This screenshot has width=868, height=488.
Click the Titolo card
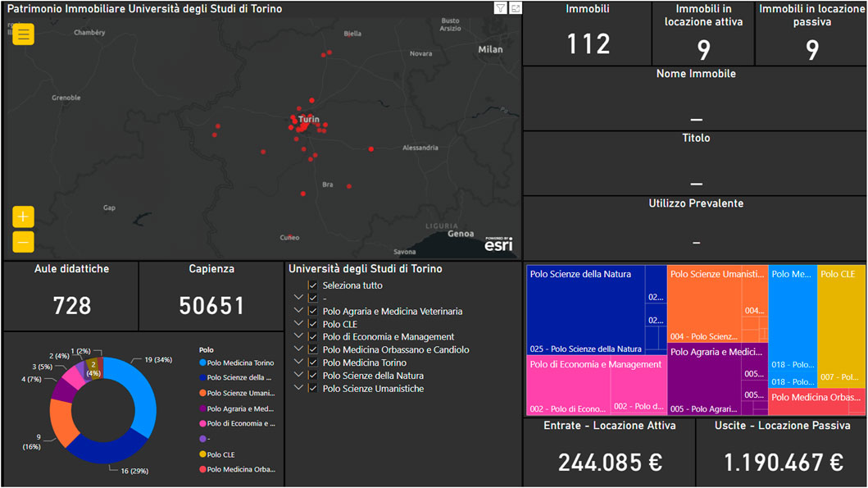[695, 163]
